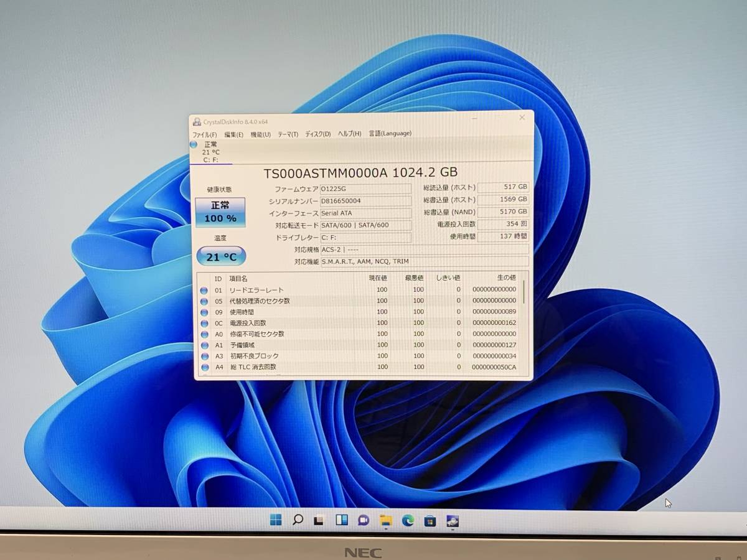Click the 正常 100 % health status button
The image size is (747, 560).
point(220,212)
